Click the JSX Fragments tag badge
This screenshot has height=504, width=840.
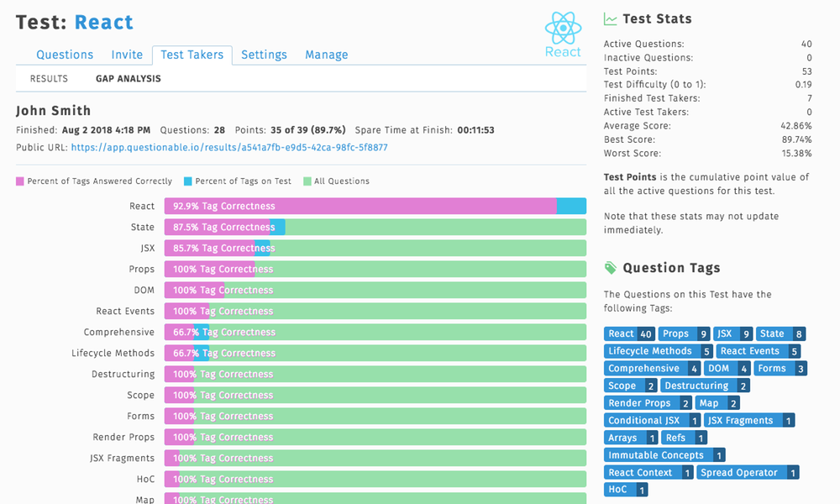(x=749, y=421)
